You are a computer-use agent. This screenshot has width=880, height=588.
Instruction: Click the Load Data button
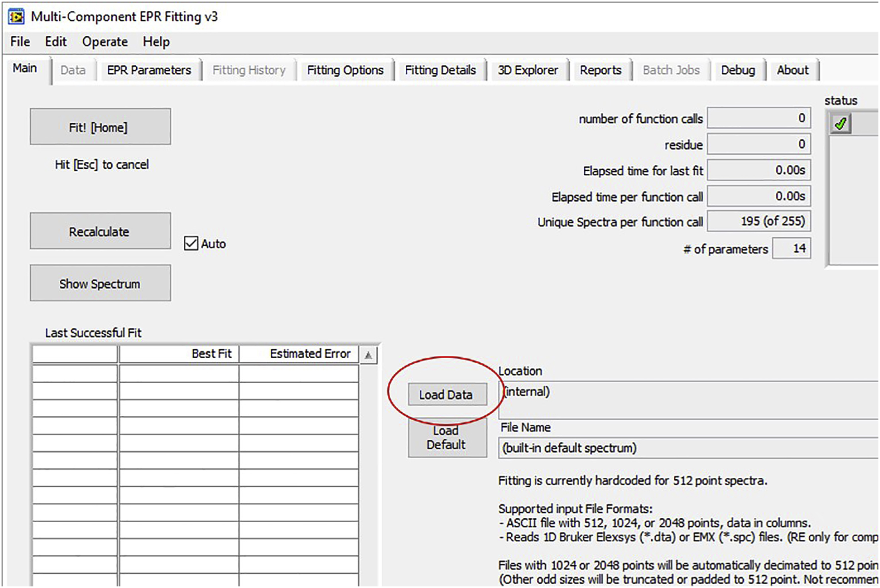coord(447,394)
